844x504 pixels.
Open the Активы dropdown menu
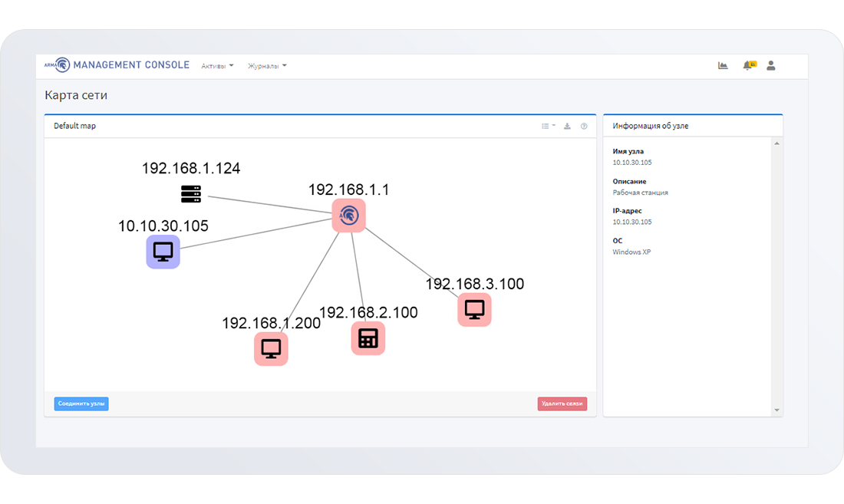217,66
